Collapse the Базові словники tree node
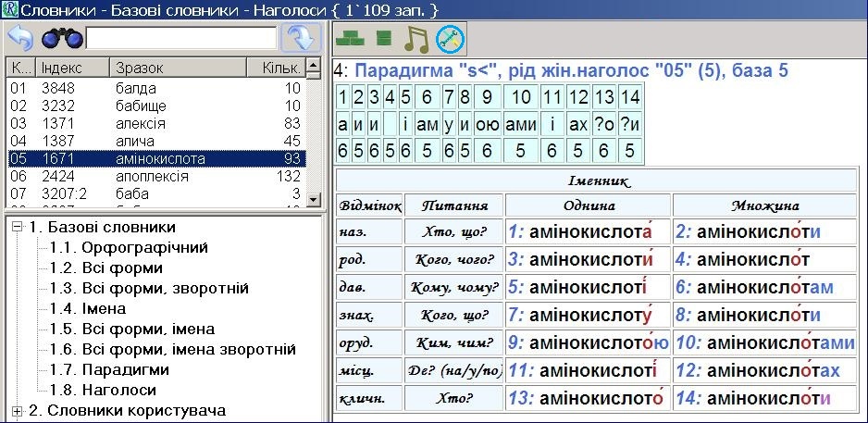Viewport: 868px width, 423px height. [18, 227]
